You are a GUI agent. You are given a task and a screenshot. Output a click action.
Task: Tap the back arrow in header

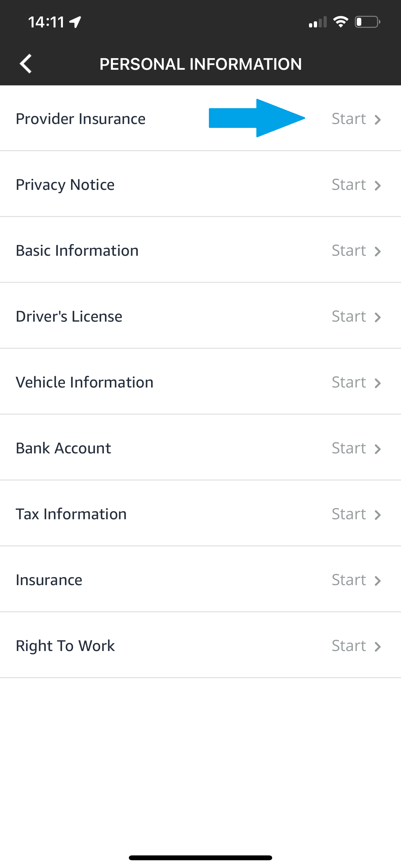pyautogui.click(x=26, y=63)
